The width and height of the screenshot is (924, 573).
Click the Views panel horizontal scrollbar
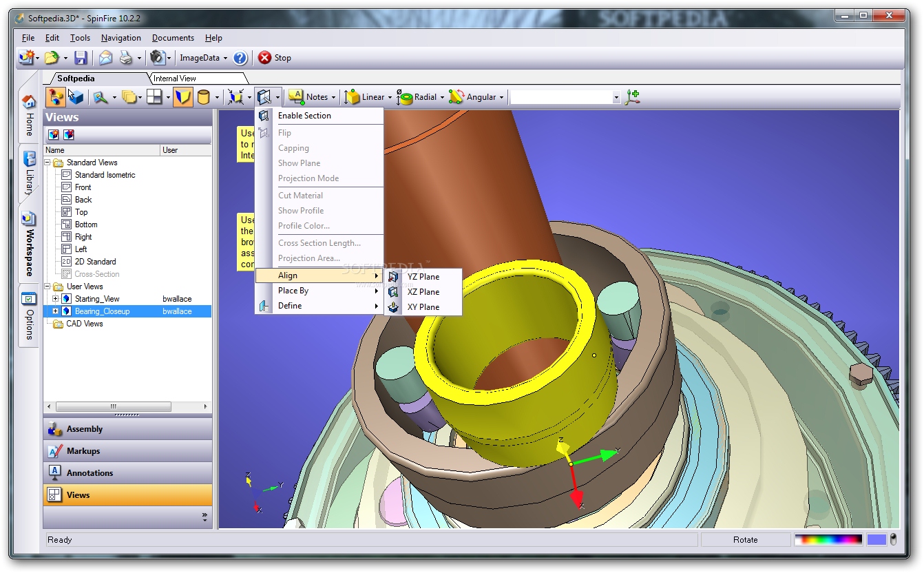point(127,407)
